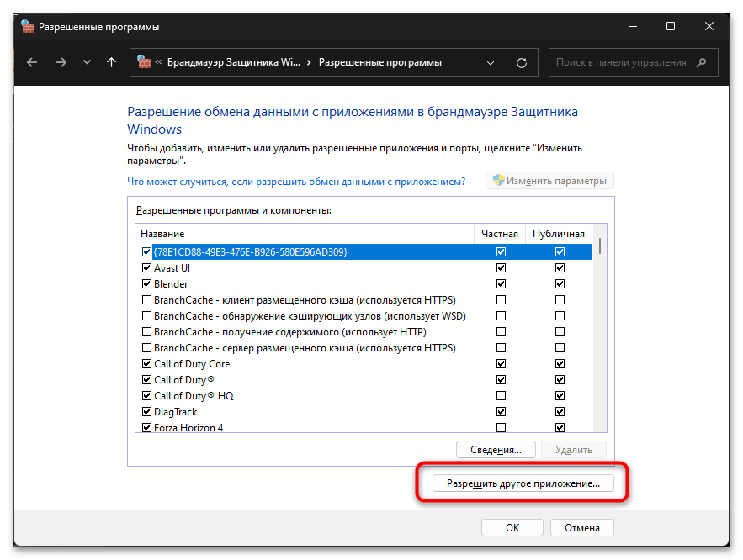Expand the address bar history dropdown
The image size is (743, 560).
492,62
